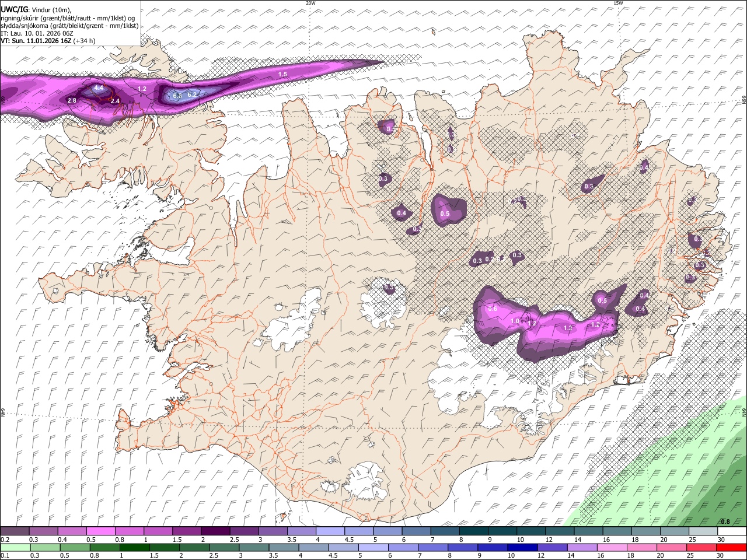Click upper legend swatch between 0.2 and 0.3
The height and width of the screenshot is (560, 747).
pos(15,531)
